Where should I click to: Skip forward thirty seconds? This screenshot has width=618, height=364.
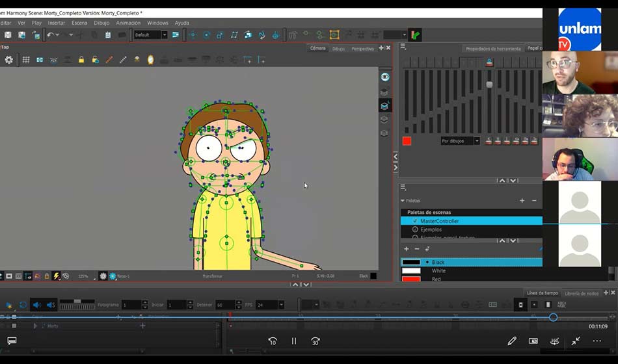316,341
